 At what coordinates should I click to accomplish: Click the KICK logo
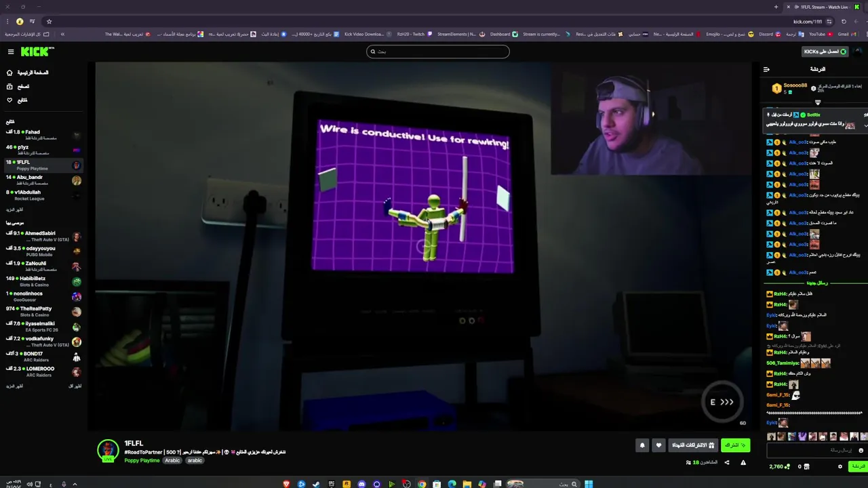pos(37,52)
